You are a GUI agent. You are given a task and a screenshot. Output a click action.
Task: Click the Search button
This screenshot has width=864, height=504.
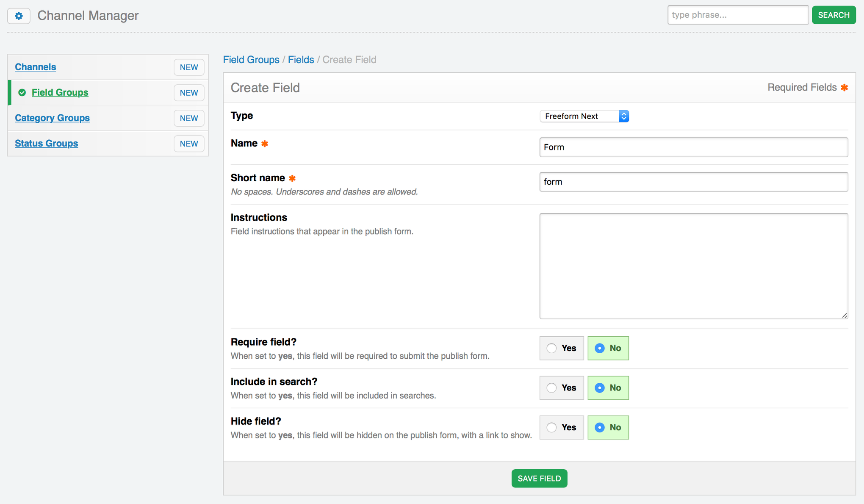click(x=833, y=15)
